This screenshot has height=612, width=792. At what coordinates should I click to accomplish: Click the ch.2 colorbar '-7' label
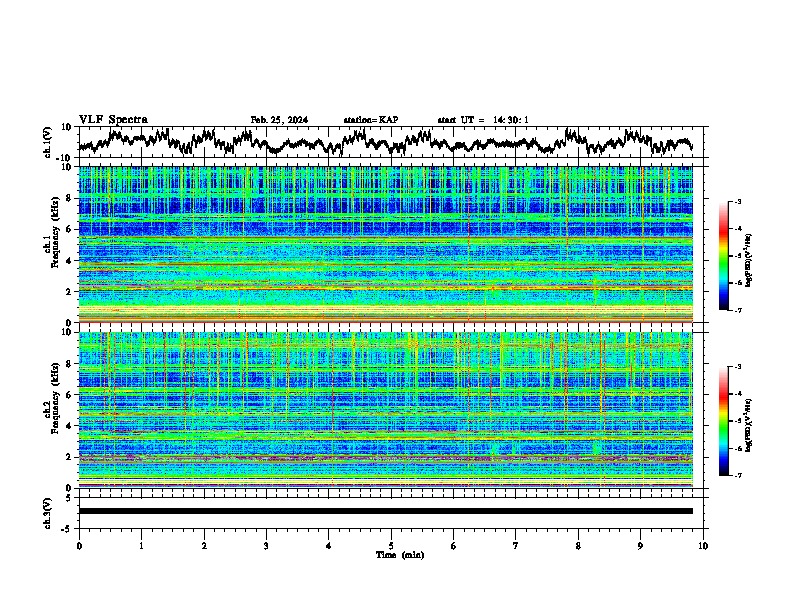pyautogui.click(x=737, y=475)
